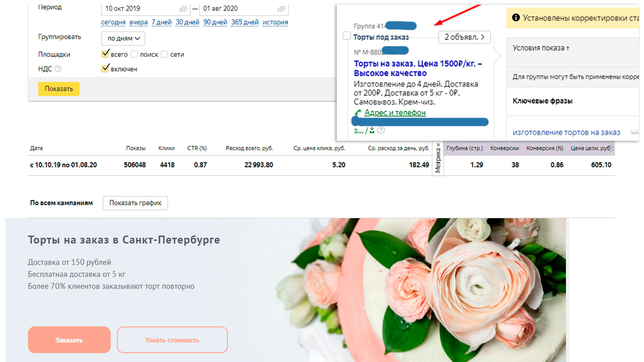Viewport: 644px width, 362px height.
Task: Click the cake photo on the landing page
Action: click(x=421, y=290)
